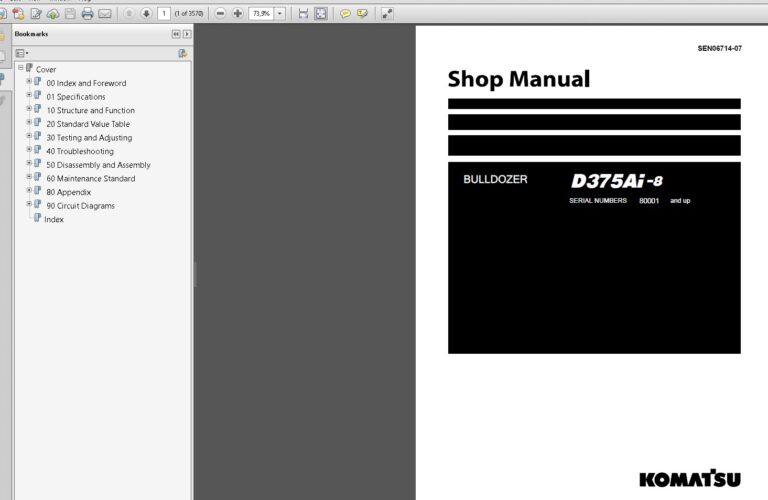768x500 pixels.
Task: Zoom out with the minus button
Action: point(220,14)
